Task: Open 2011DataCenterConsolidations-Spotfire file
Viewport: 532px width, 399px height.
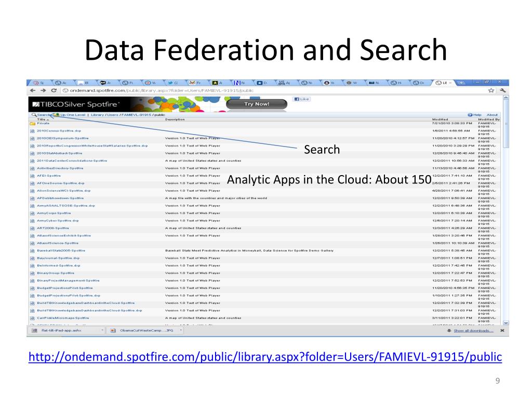Action: click(x=72, y=161)
